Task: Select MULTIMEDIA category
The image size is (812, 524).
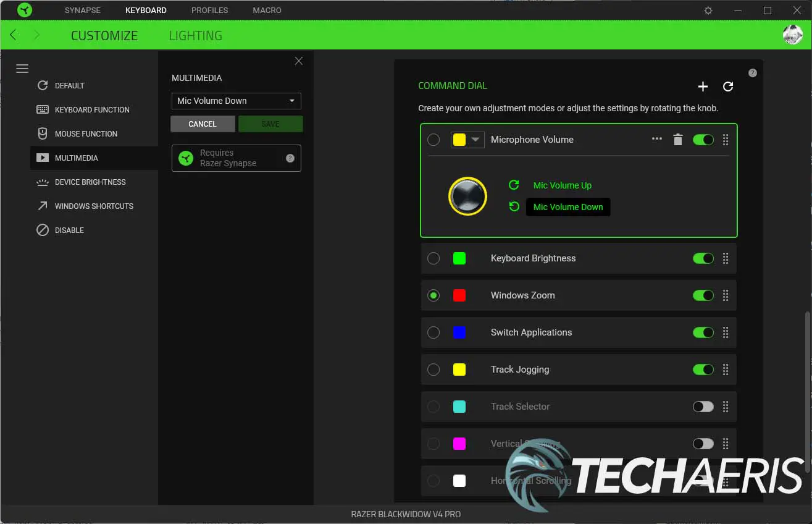Action: coord(94,158)
